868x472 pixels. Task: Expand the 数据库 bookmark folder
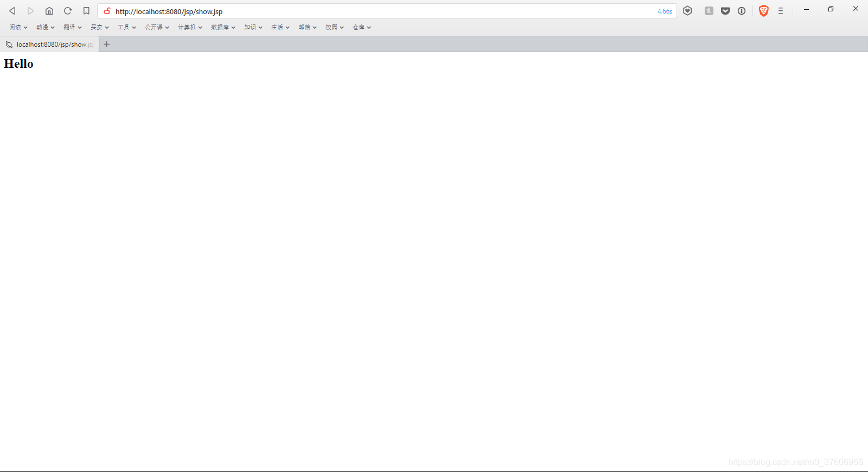(223, 27)
